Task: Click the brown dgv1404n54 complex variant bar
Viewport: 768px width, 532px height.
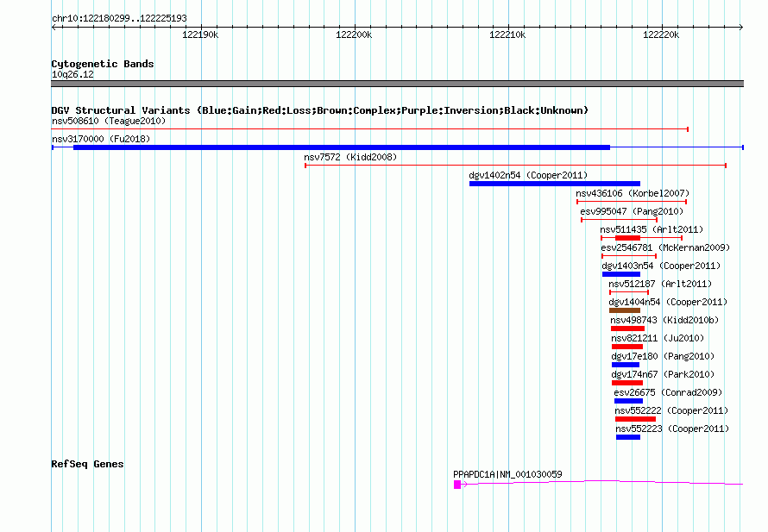Action: (x=625, y=310)
